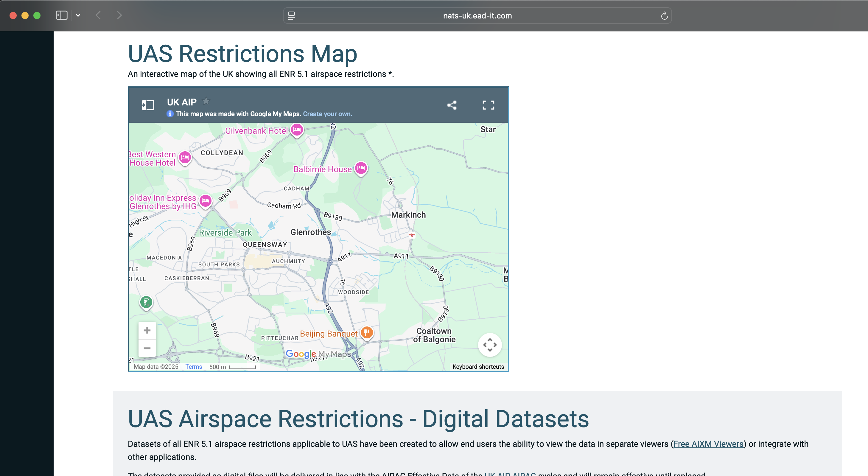This screenshot has height=476, width=868.
Task: Toggle the Safari sidebar
Action: (x=62, y=15)
